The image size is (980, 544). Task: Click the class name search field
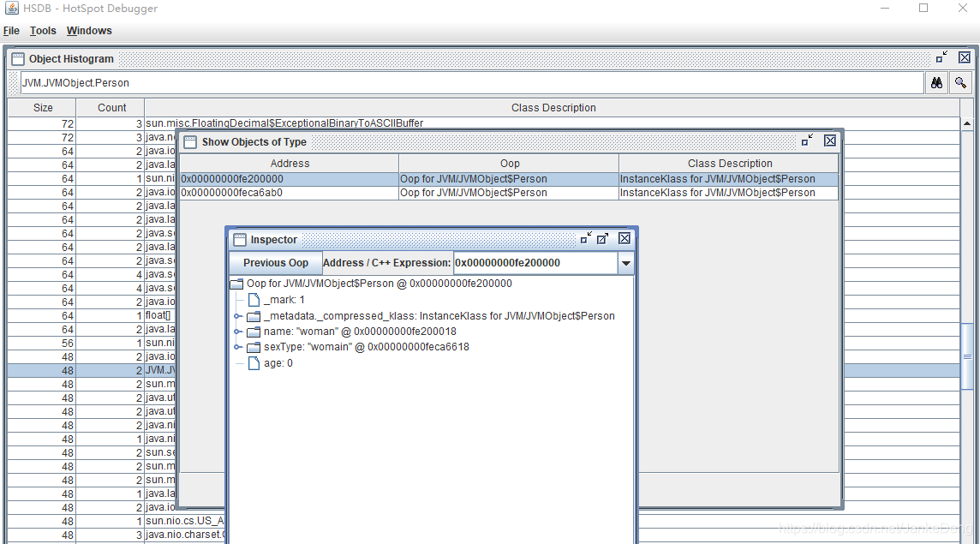(472, 82)
